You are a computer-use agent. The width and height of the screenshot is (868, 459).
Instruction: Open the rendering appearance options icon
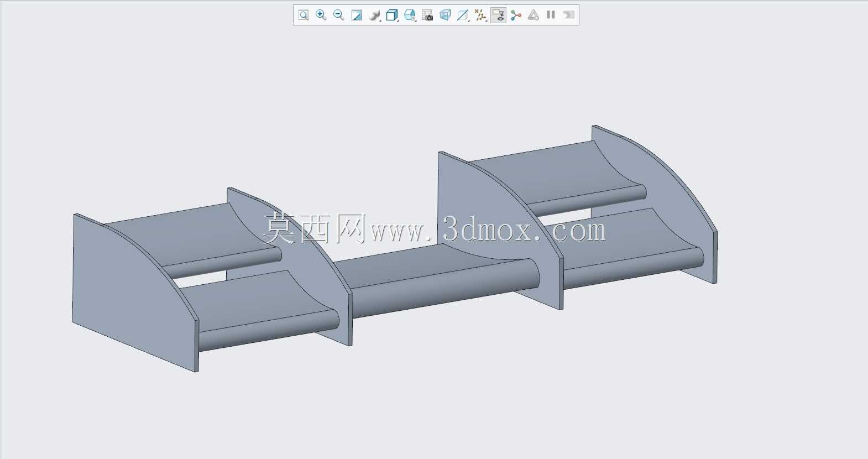pos(374,15)
